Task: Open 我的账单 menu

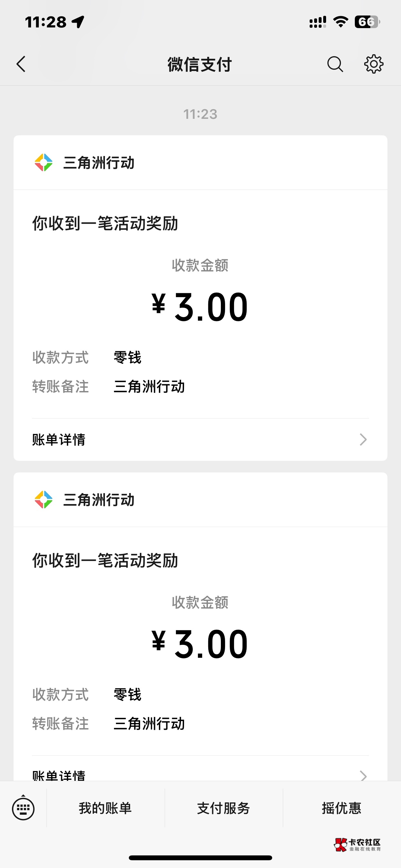Action: tap(106, 808)
